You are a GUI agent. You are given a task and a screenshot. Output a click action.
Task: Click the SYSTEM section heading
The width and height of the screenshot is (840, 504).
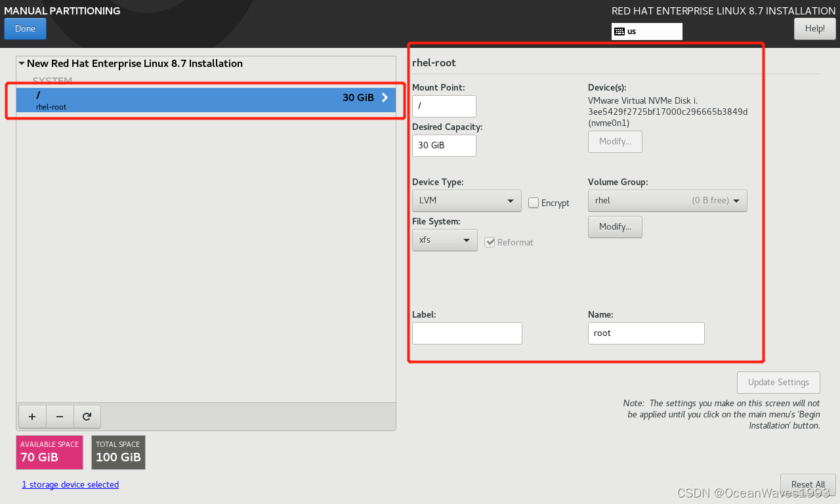click(52, 81)
